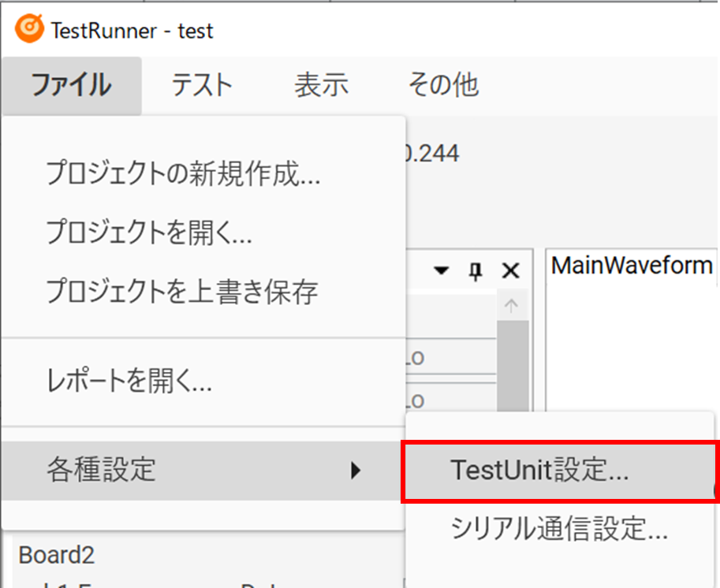The height and width of the screenshot is (588, 720).
Task: Open シリアル通信設定... from the submenu
Action: [x=559, y=530]
